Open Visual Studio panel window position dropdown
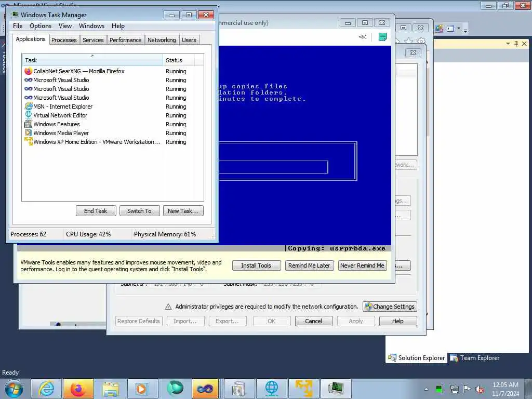532x399 pixels. 508,44
